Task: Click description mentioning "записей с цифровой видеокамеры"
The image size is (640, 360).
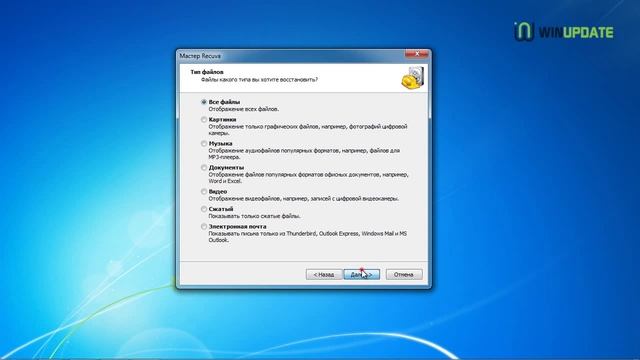Action: (x=304, y=199)
